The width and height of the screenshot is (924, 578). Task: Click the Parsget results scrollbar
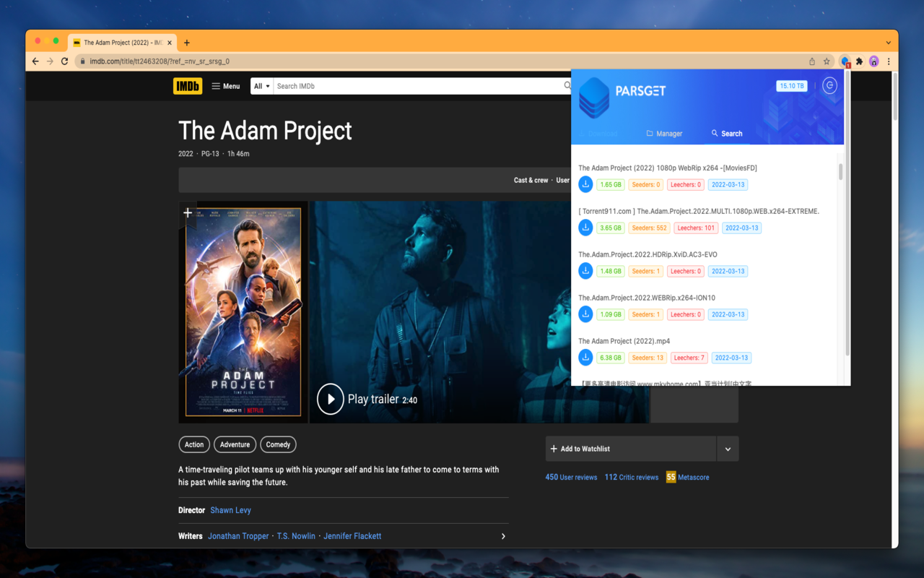pos(840,172)
